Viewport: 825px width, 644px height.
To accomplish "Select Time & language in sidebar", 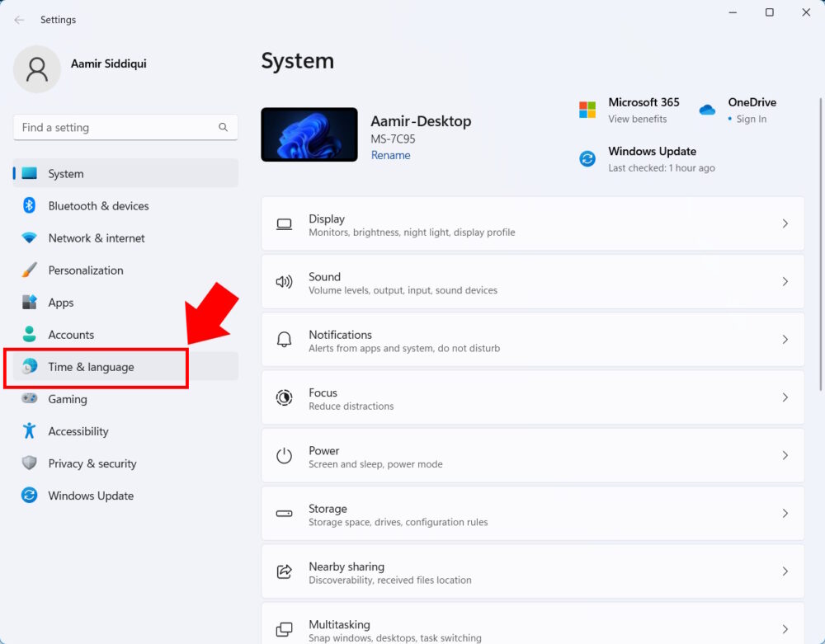I will pos(125,366).
